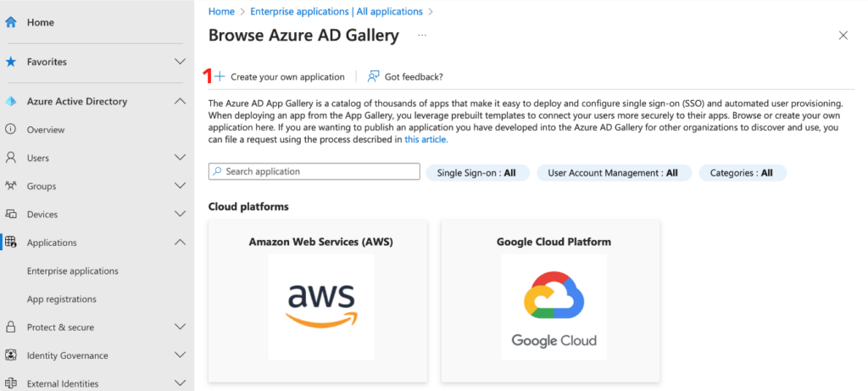Image resolution: width=868 pixels, height=391 pixels.
Task: Click the Protect & secure lock icon
Action: click(11, 327)
